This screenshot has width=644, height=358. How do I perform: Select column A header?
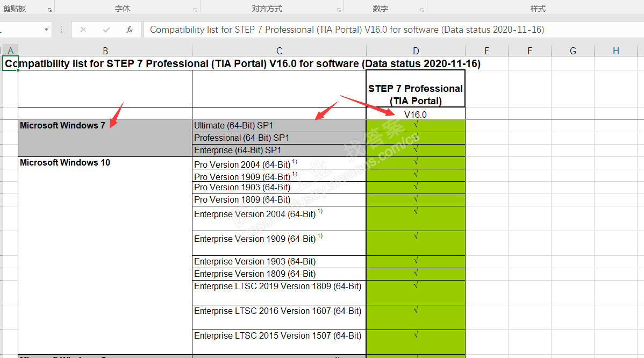pos(11,51)
